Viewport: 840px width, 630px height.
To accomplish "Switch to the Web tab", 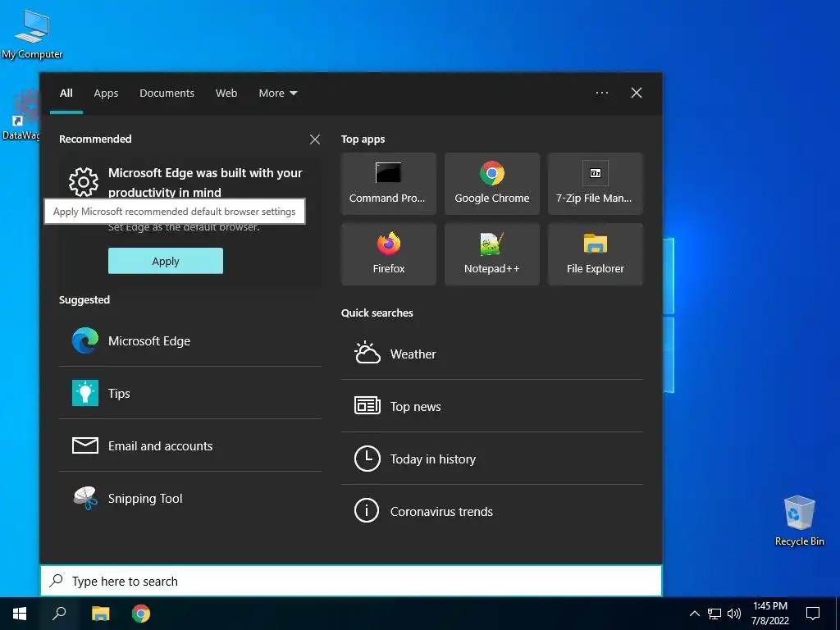I will coord(226,94).
